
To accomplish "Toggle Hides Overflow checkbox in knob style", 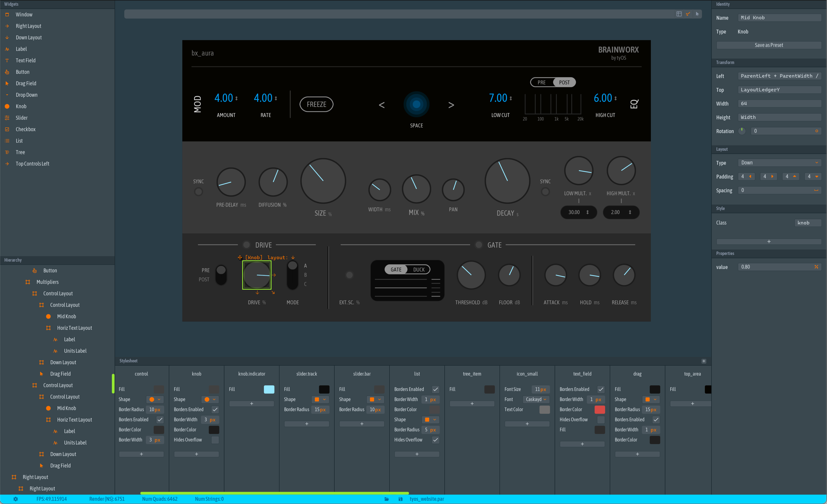I will (x=215, y=440).
